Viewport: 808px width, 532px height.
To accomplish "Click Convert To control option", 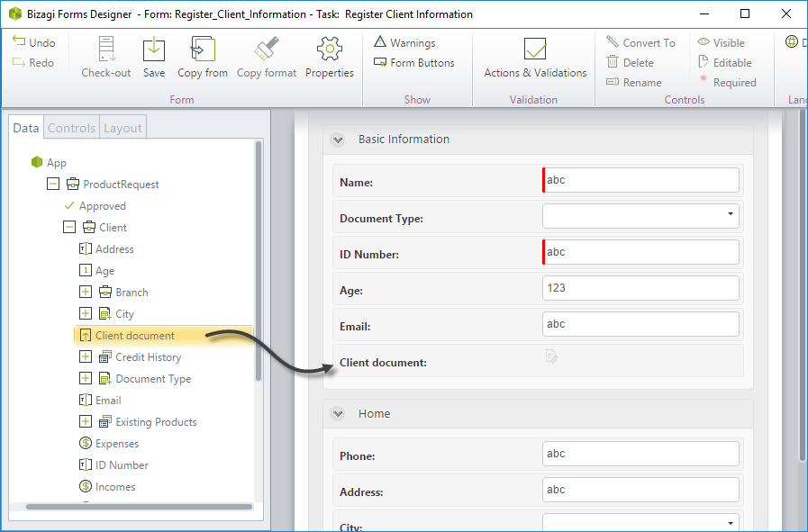I will click(x=640, y=42).
